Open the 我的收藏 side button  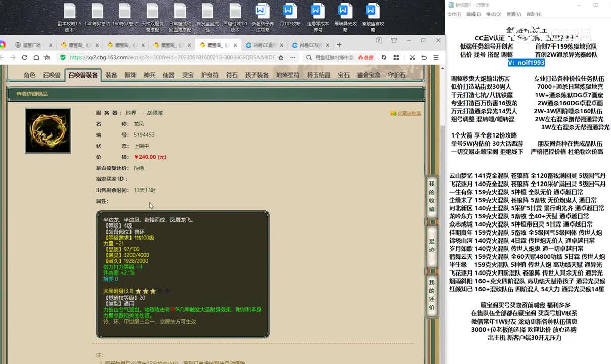coord(432,197)
